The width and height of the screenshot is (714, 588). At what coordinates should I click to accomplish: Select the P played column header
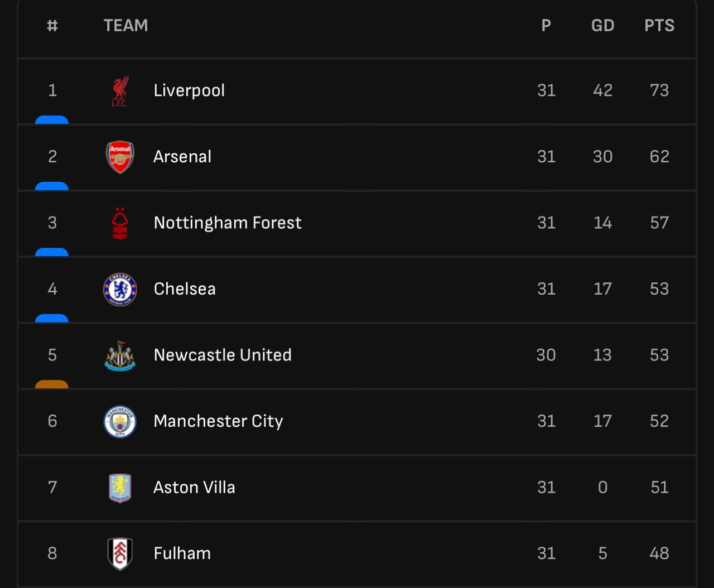coord(546,26)
